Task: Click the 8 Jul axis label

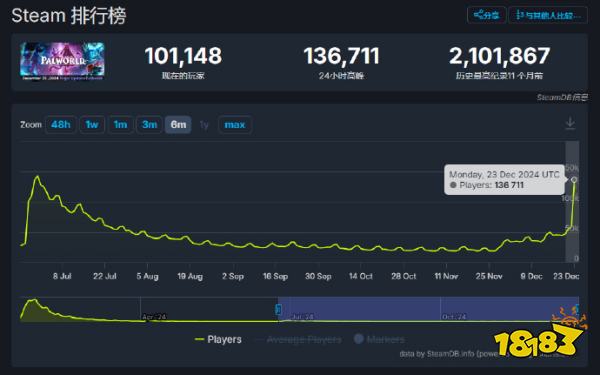Action: 62,276
